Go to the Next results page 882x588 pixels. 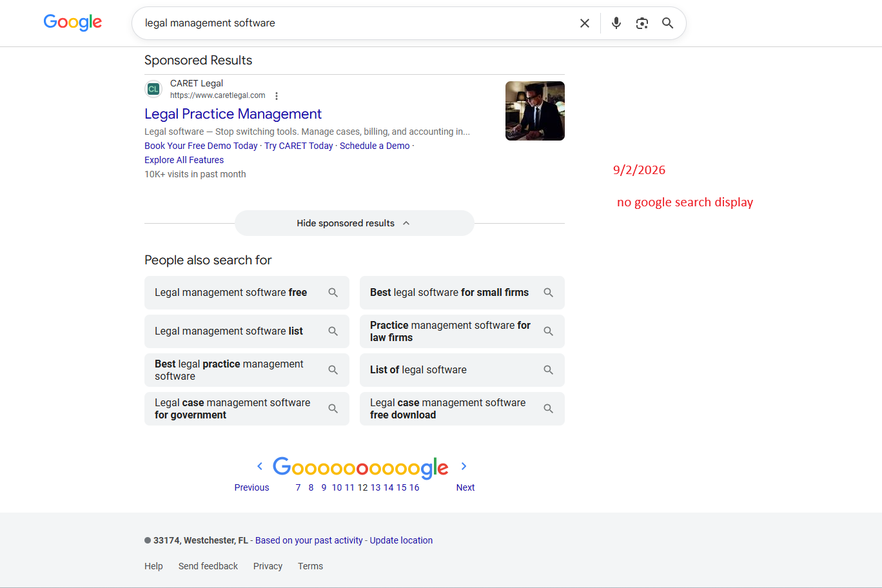coord(465,487)
